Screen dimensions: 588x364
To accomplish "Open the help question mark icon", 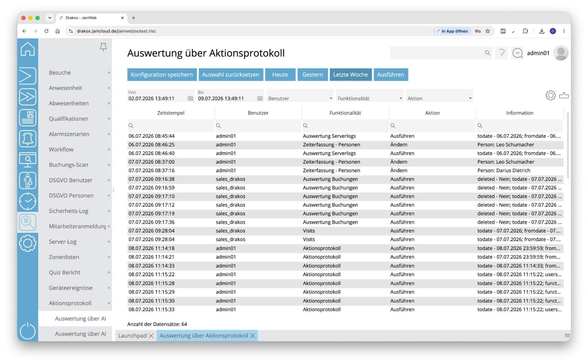I will pos(502,53).
